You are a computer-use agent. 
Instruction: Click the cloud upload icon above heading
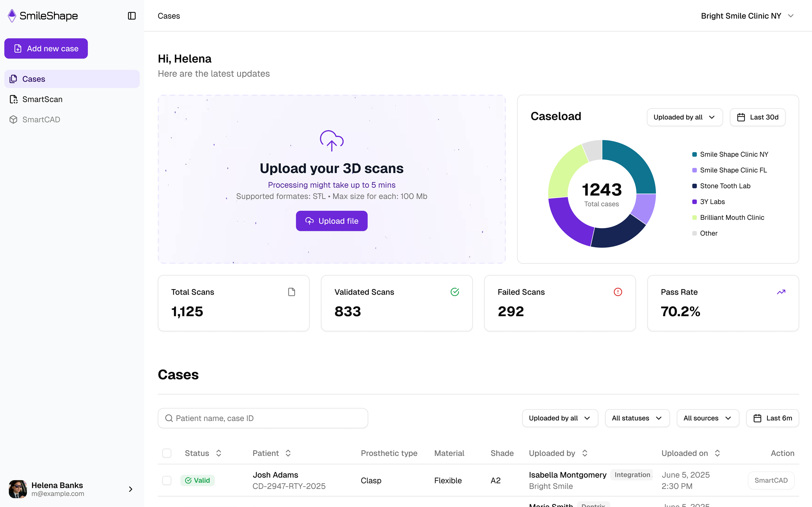(x=332, y=140)
